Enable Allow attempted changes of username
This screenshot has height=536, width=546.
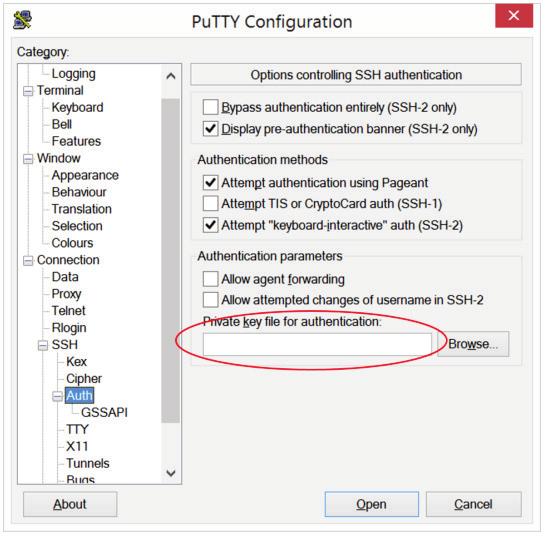tap(211, 300)
